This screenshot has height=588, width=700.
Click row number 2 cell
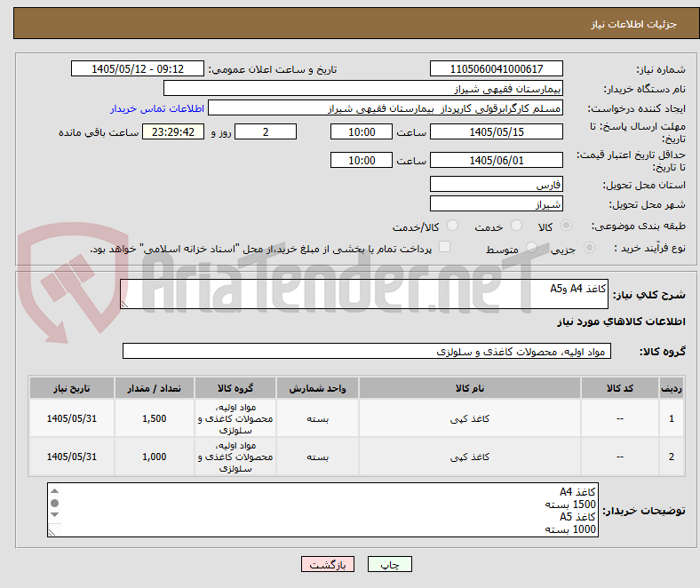[671, 457]
